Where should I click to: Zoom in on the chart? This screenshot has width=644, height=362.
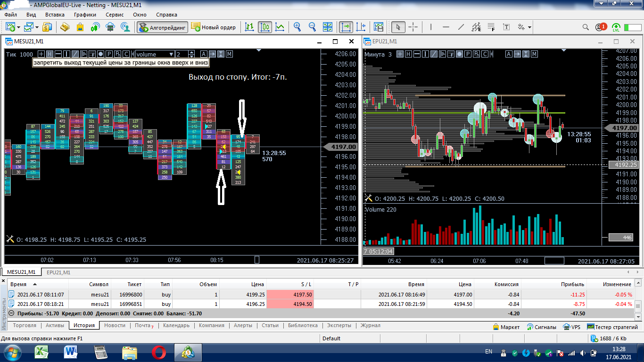pyautogui.click(x=297, y=27)
